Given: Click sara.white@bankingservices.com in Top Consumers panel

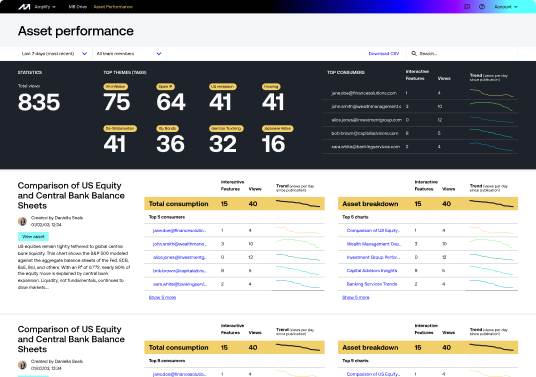Looking at the screenshot, I should [x=365, y=147].
